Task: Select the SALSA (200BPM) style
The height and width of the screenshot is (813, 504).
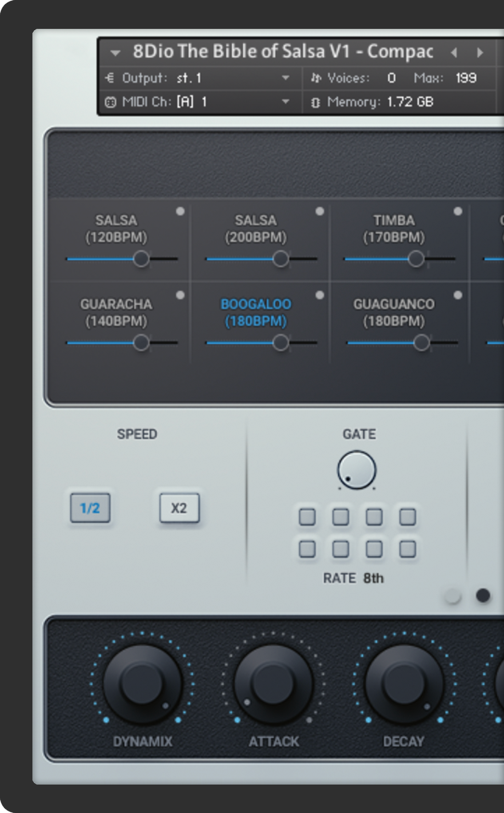Action: 256,229
